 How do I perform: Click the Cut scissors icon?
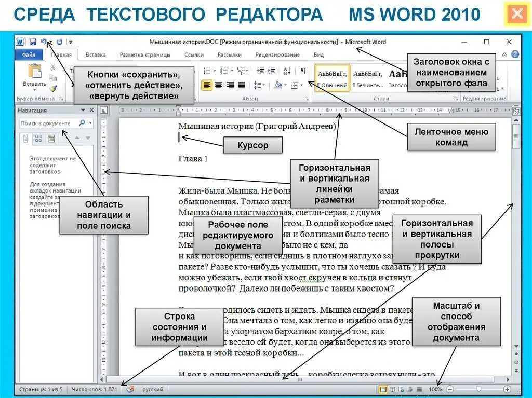click(x=53, y=67)
